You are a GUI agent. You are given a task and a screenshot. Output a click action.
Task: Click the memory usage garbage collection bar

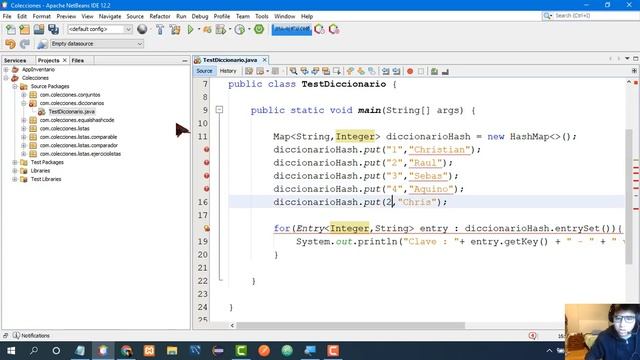[291, 29]
